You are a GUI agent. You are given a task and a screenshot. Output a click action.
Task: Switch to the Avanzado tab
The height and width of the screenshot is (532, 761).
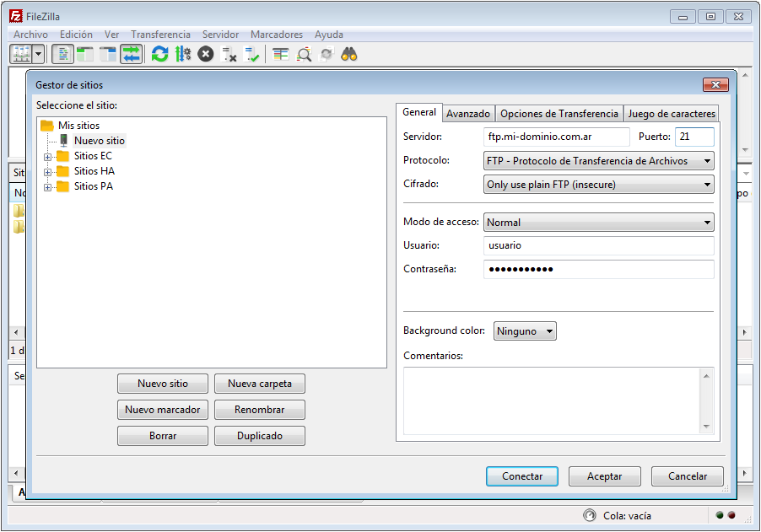coord(468,114)
